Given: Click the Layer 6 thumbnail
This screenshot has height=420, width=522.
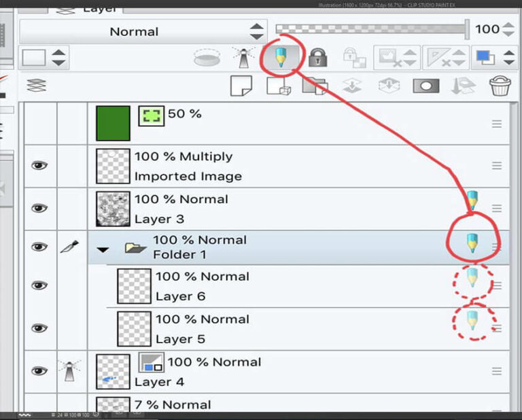Looking at the screenshot, I should pos(134,286).
